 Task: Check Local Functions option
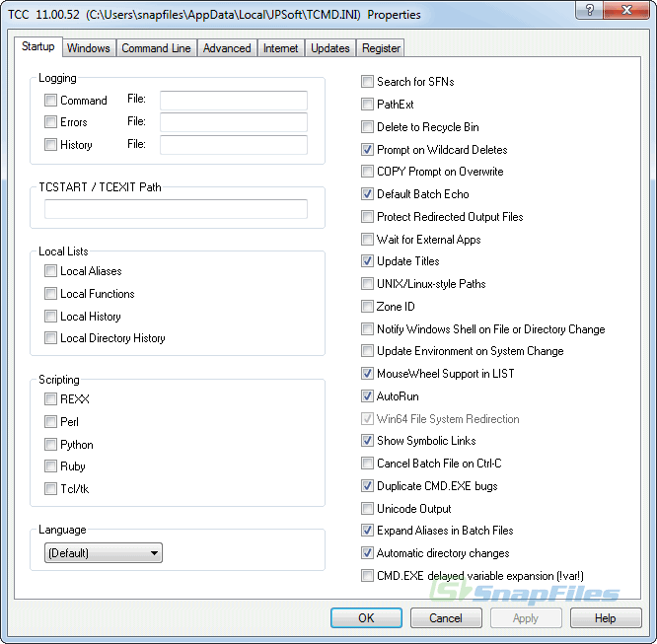(x=50, y=293)
